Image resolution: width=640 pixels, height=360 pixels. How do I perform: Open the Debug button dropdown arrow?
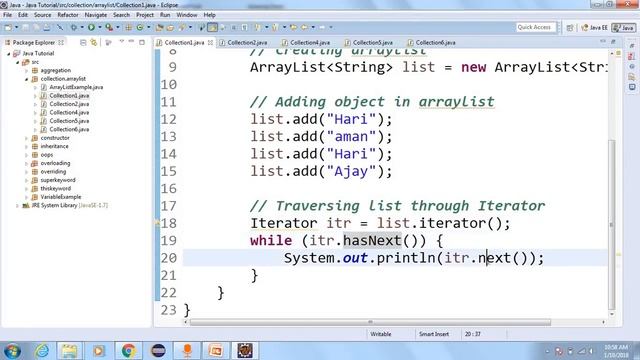click(82, 27)
